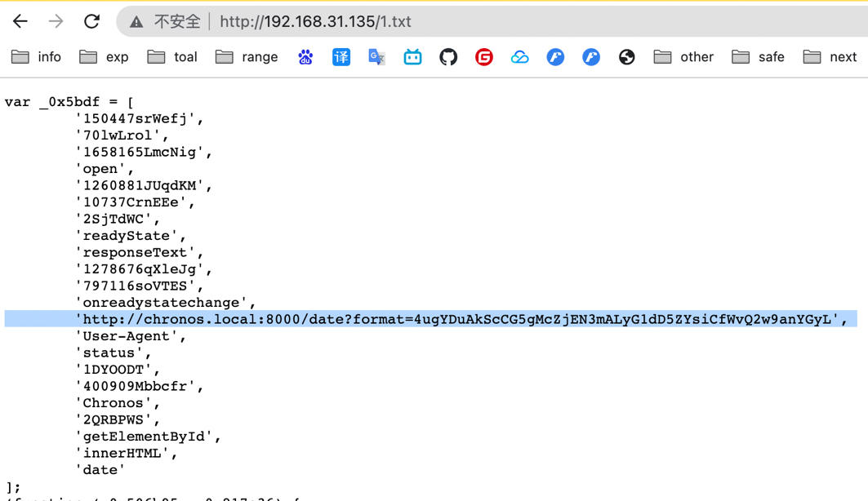Expand the exp bookmark folder
Image resolution: width=868 pixels, height=501 pixels.
[x=104, y=57]
